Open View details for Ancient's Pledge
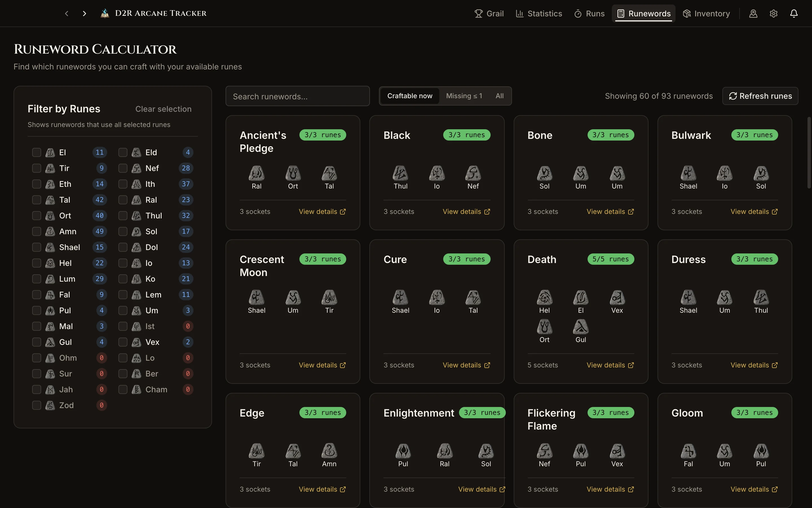This screenshot has width=812, height=508. click(x=322, y=212)
